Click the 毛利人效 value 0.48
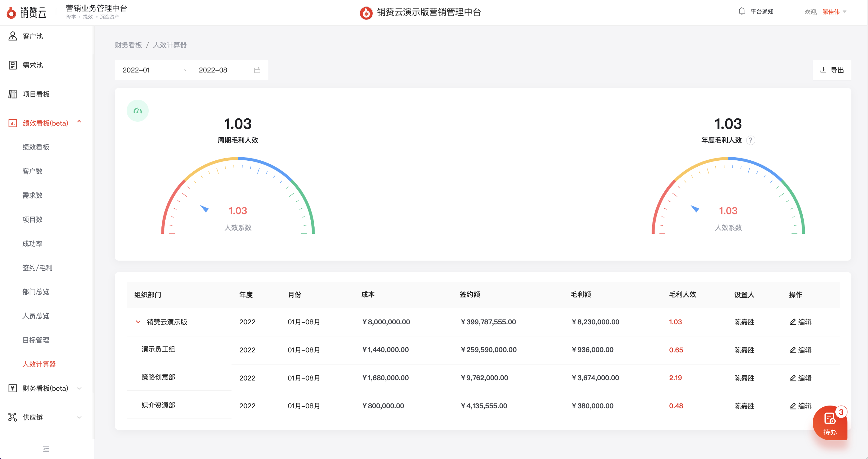 click(x=676, y=406)
